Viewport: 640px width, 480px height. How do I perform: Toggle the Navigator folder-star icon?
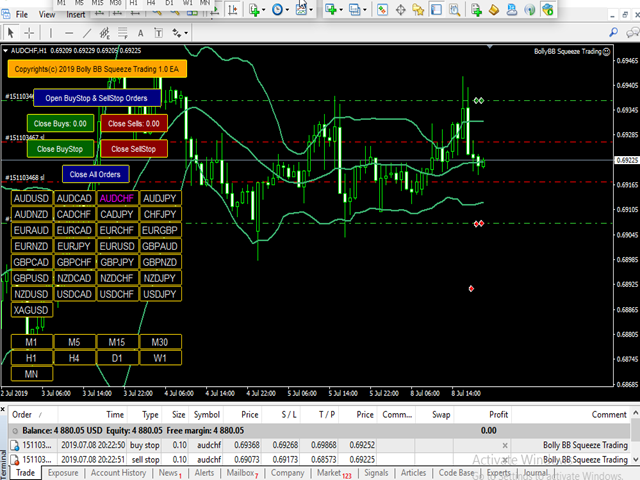418,10
